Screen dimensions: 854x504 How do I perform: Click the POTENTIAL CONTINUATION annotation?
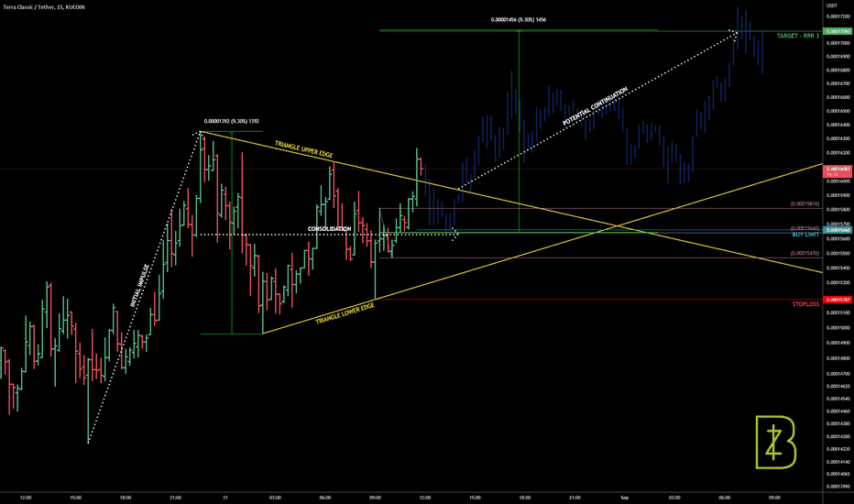pos(596,105)
